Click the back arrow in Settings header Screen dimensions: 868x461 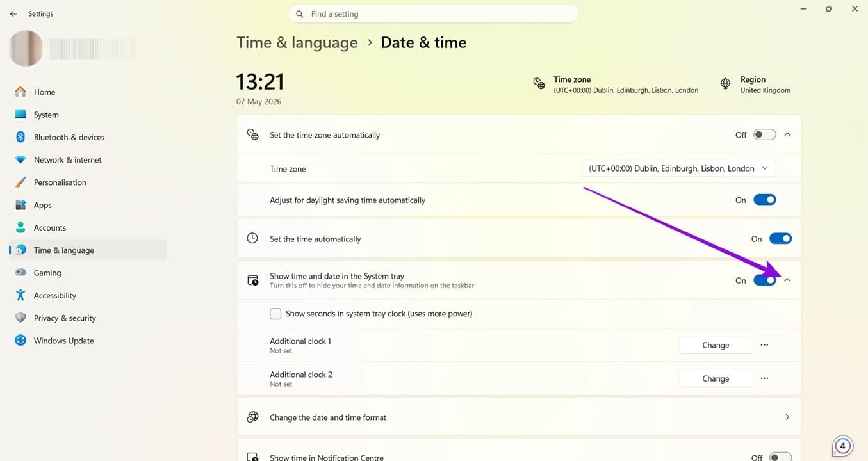click(x=13, y=14)
